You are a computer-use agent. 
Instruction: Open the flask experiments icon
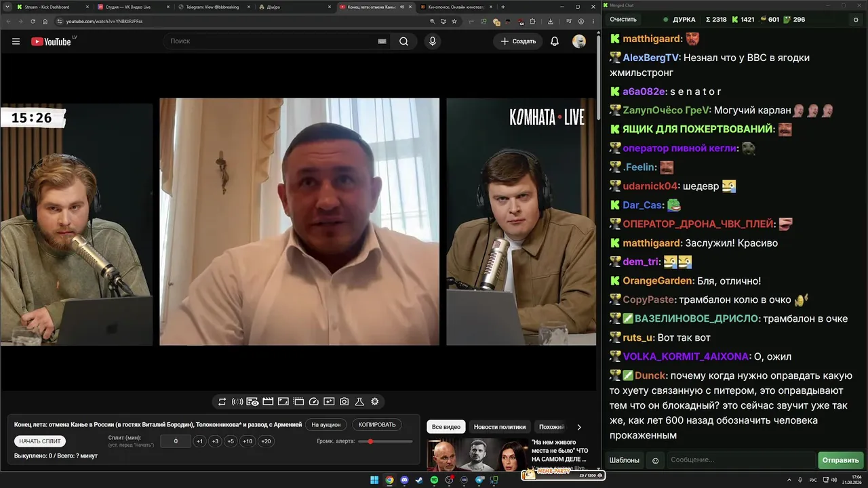tap(359, 402)
